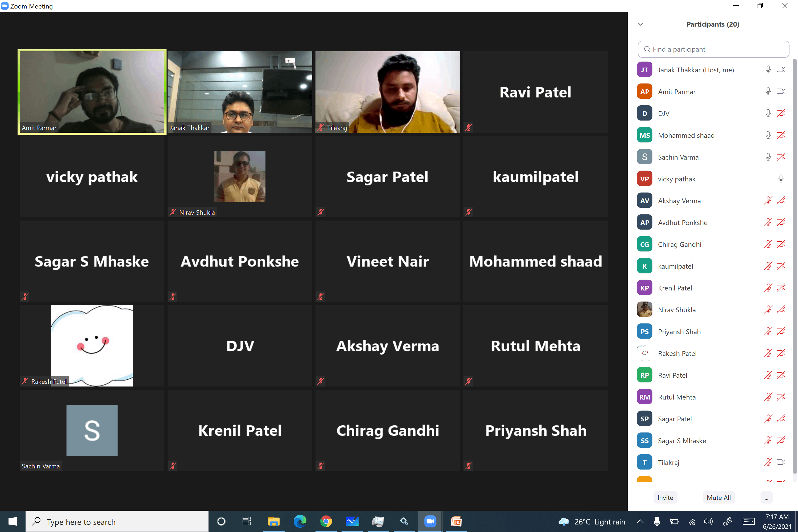Viewport: 798px width, 532px height.
Task: Open Google Chrome from the taskbar
Action: (x=326, y=521)
